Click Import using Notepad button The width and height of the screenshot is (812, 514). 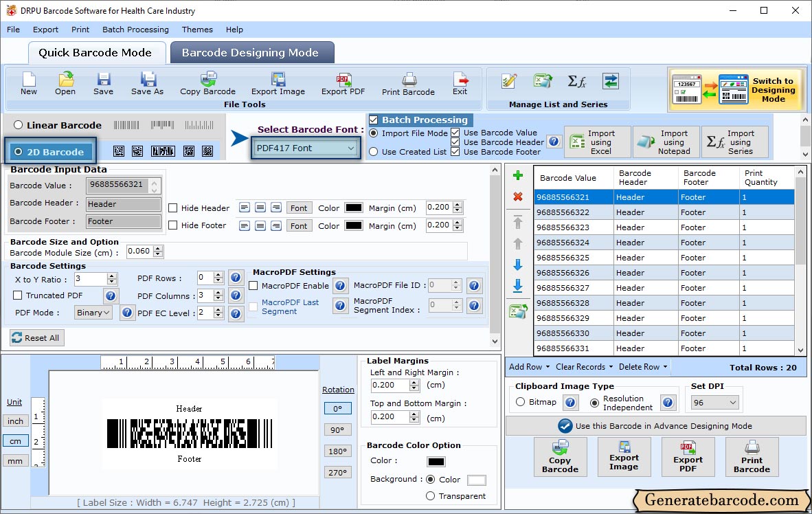point(666,142)
